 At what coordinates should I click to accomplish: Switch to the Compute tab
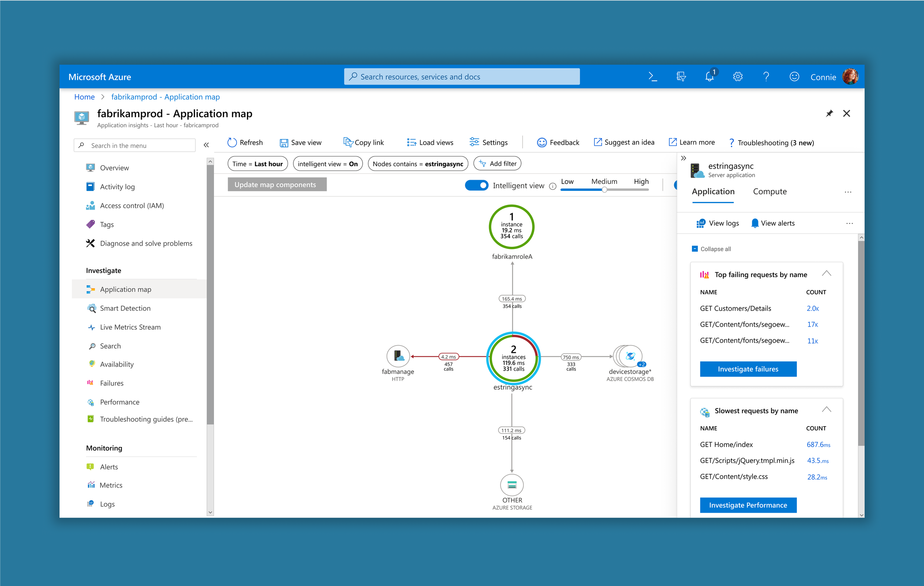point(770,192)
